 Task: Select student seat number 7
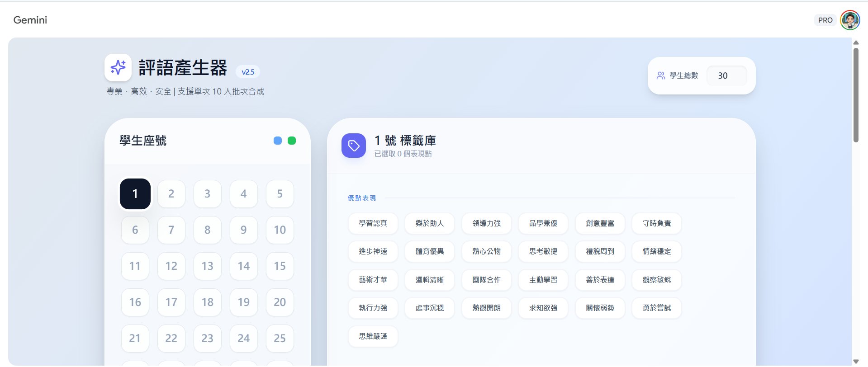coord(171,230)
